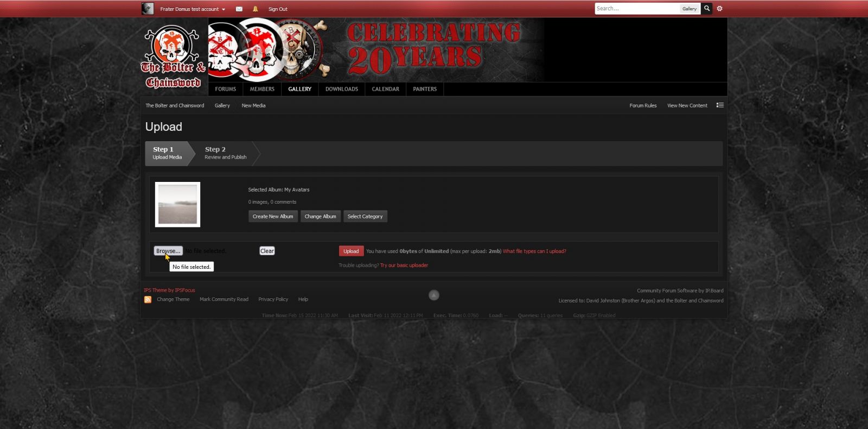The image size is (868, 429).
Task: Click the search magnifier icon
Action: tap(706, 9)
